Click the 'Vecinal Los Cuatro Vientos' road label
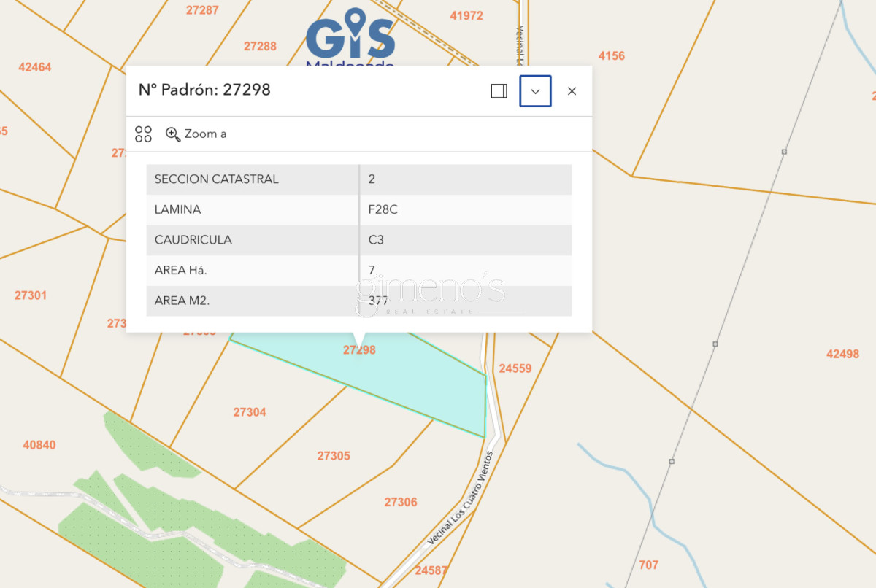The height and width of the screenshot is (588, 876). tap(461, 497)
